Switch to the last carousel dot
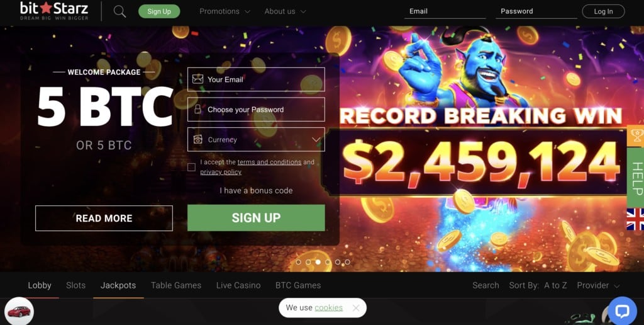The height and width of the screenshot is (325, 644). [347, 262]
